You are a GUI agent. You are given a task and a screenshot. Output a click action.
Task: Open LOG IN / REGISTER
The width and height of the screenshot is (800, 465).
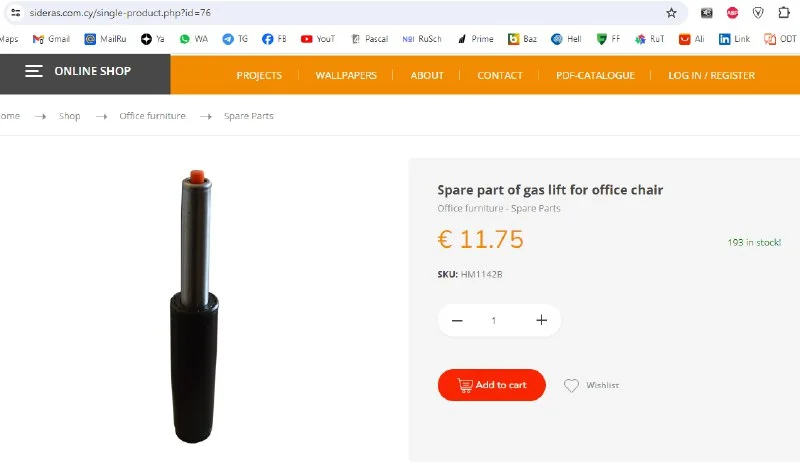click(x=711, y=75)
